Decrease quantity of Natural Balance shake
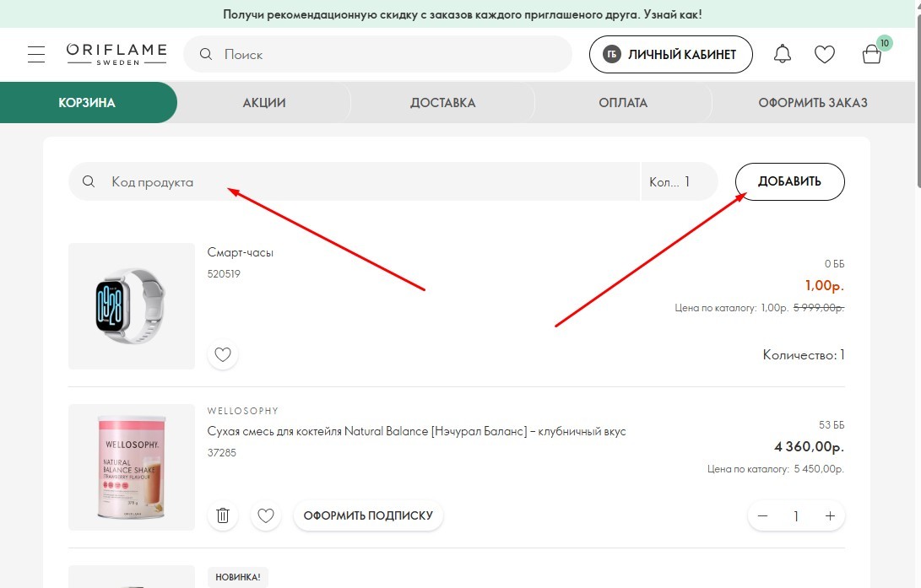Image resolution: width=921 pixels, height=588 pixels. [x=762, y=515]
